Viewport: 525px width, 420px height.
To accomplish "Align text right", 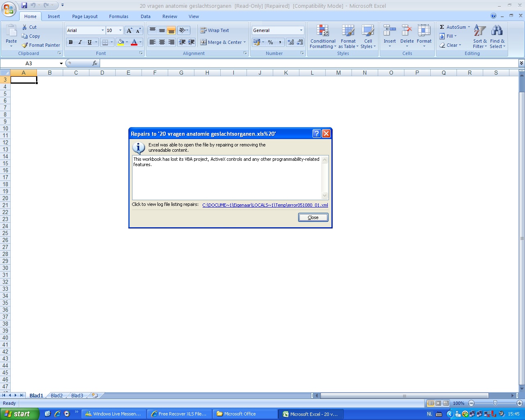I will point(171,42).
